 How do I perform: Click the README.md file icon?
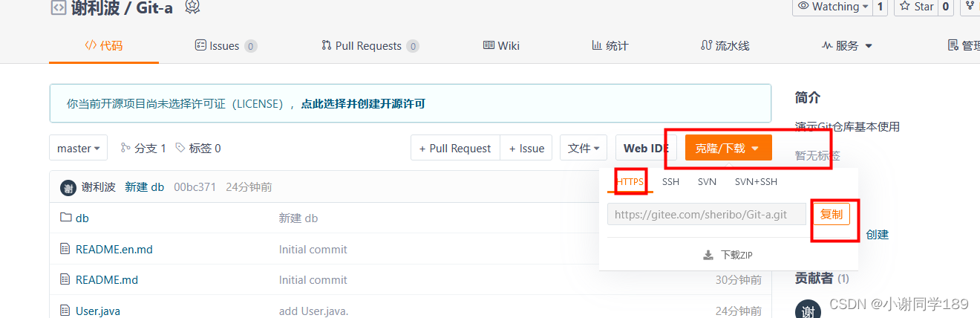[65, 279]
